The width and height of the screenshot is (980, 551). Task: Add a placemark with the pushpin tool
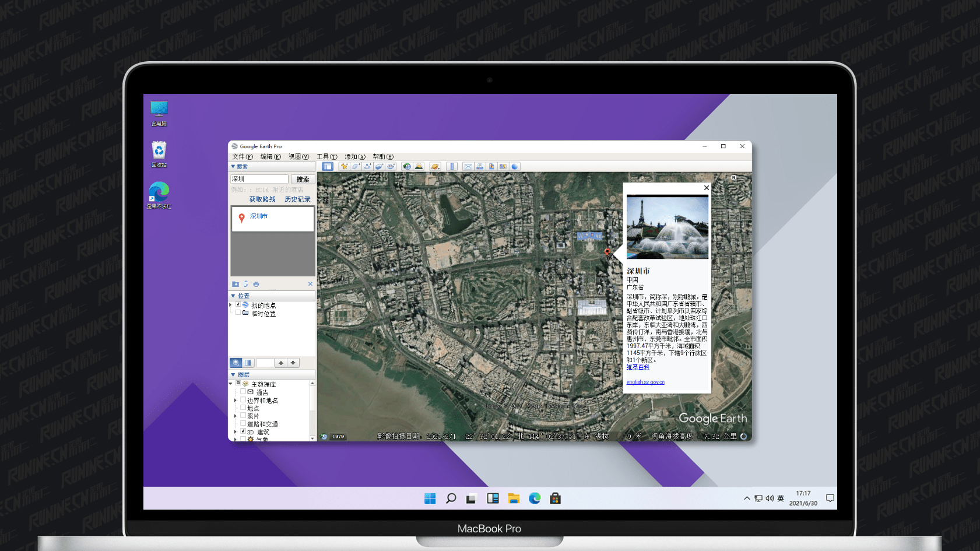[x=344, y=167]
